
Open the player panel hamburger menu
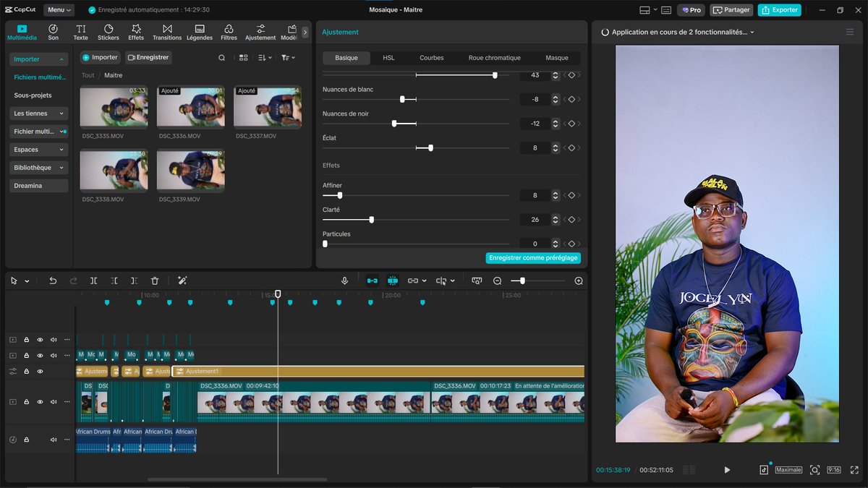(850, 32)
